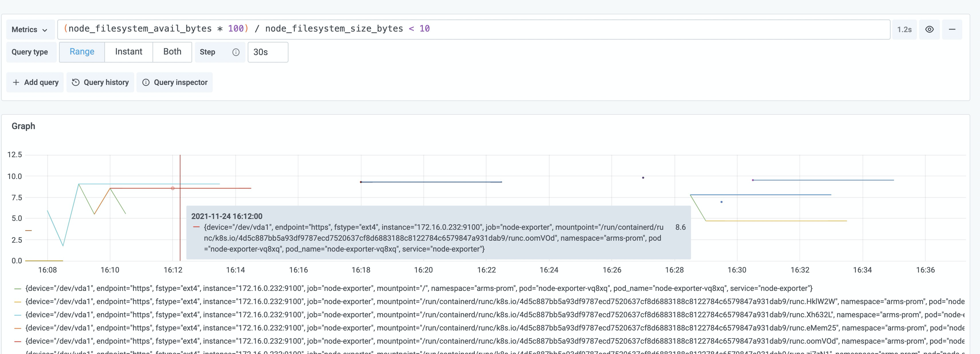Viewport: 980px width, 354px height.
Task: Click the hovered data point at 16:12
Action: [x=173, y=188]
